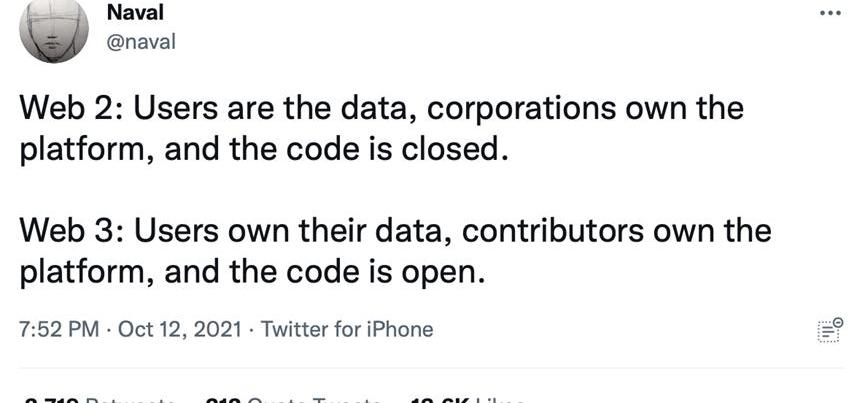Click the divider line below the timestamp

tap(432, 368)
